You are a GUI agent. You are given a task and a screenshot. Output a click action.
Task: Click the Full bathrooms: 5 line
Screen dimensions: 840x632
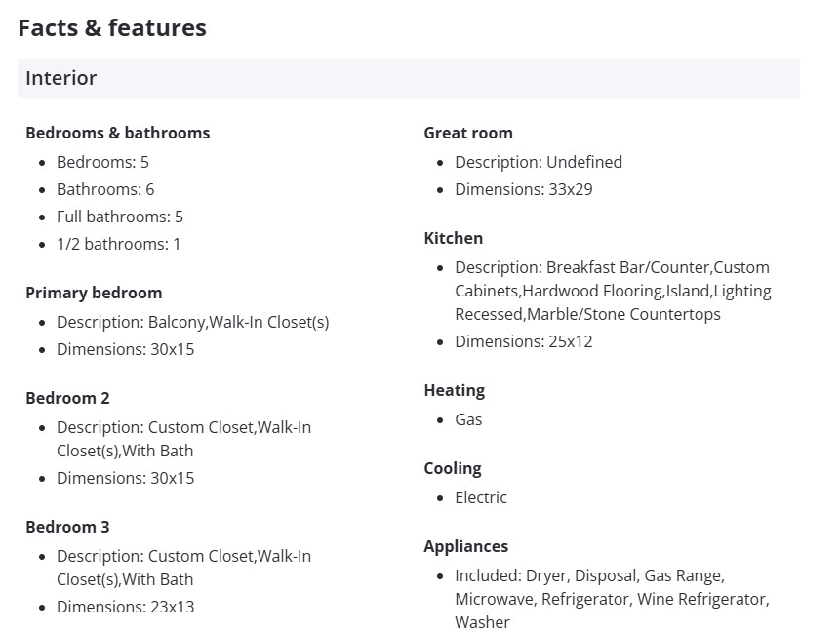[x=119, y=217]
